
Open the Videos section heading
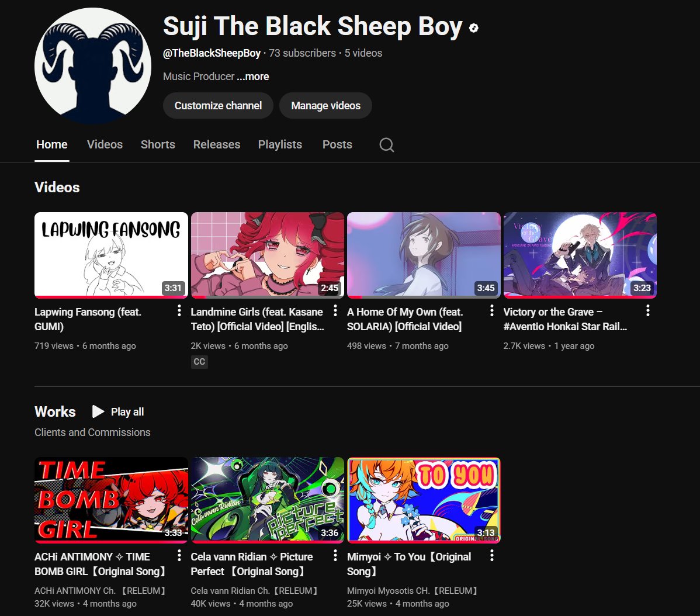pyautogui.click(x=57, y=188)
